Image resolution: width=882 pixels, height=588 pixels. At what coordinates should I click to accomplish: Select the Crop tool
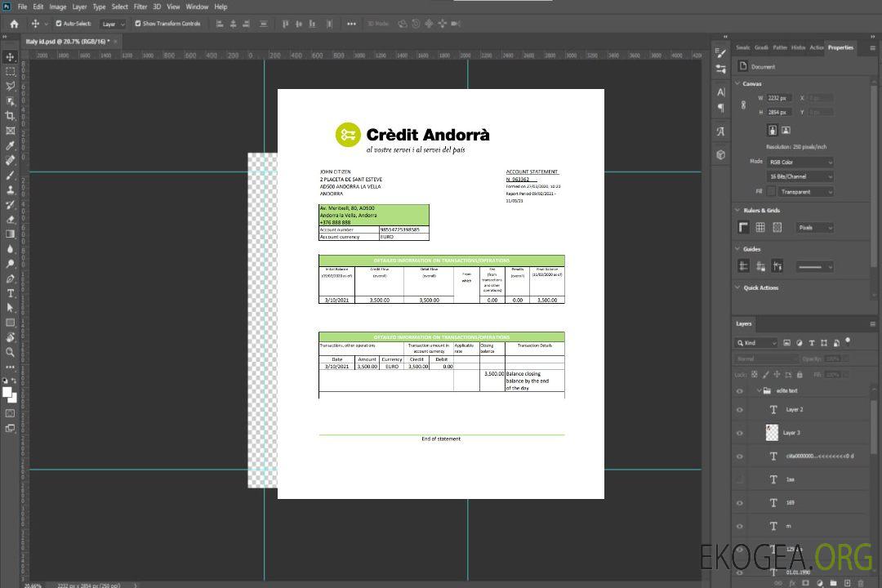pyautogui.click(x=10, y=115)
